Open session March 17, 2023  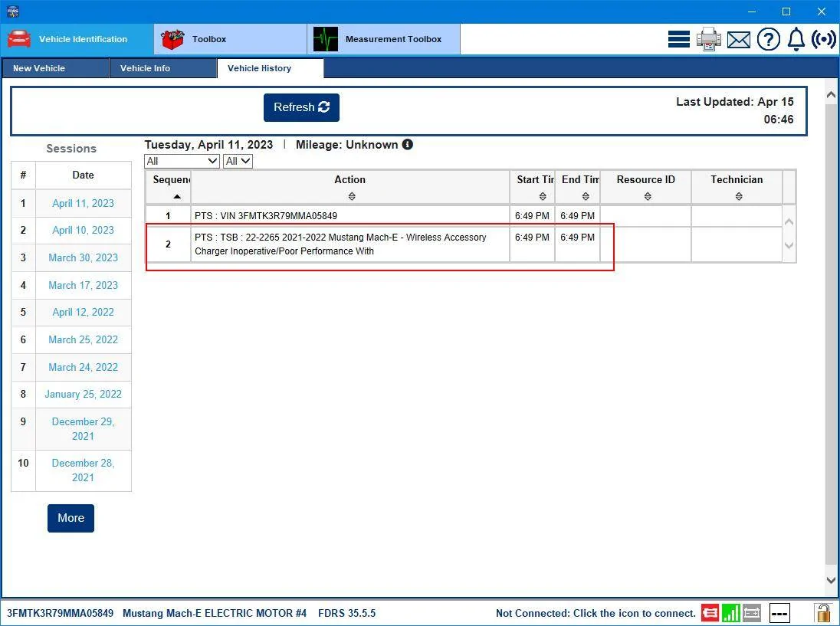[83, 286]
